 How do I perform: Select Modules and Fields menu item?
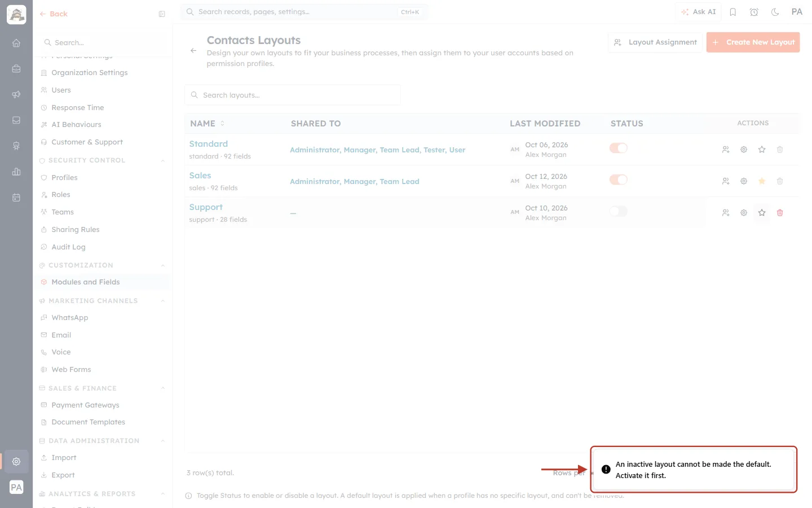102,282
